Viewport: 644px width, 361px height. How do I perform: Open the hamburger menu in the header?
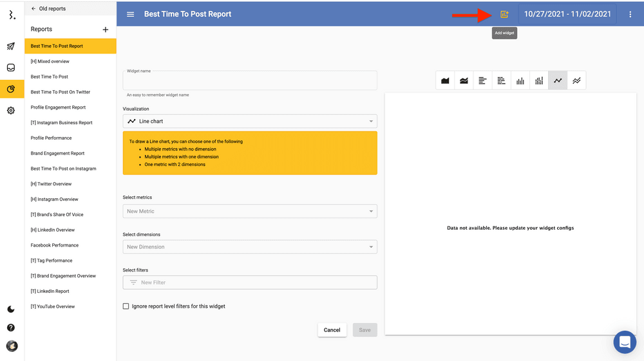(131, 14)
